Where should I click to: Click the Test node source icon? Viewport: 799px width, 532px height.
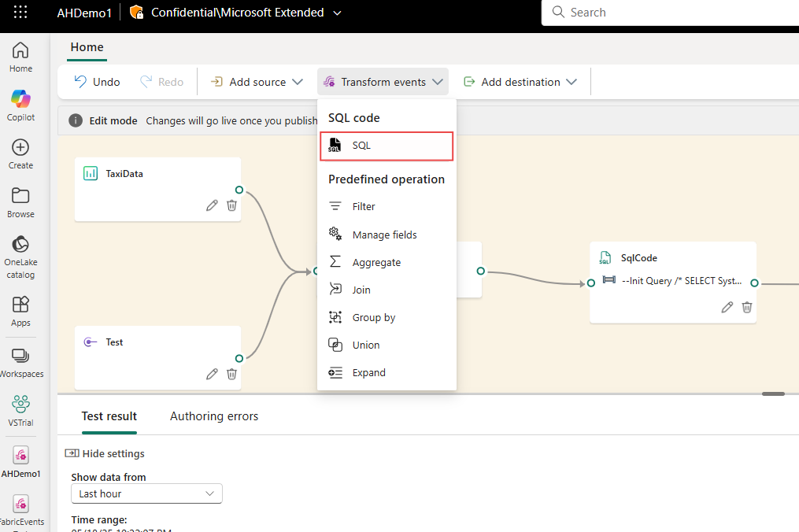click(x=91, y=342)
